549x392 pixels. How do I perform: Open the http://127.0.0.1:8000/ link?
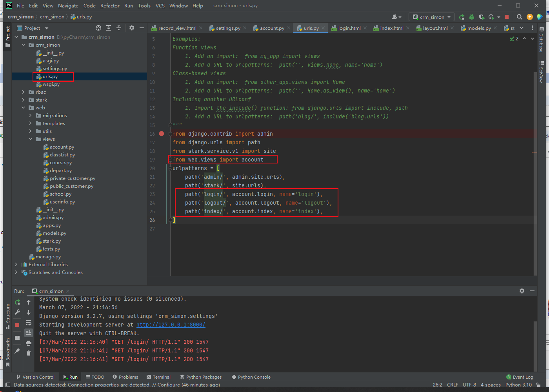(171, 325)
